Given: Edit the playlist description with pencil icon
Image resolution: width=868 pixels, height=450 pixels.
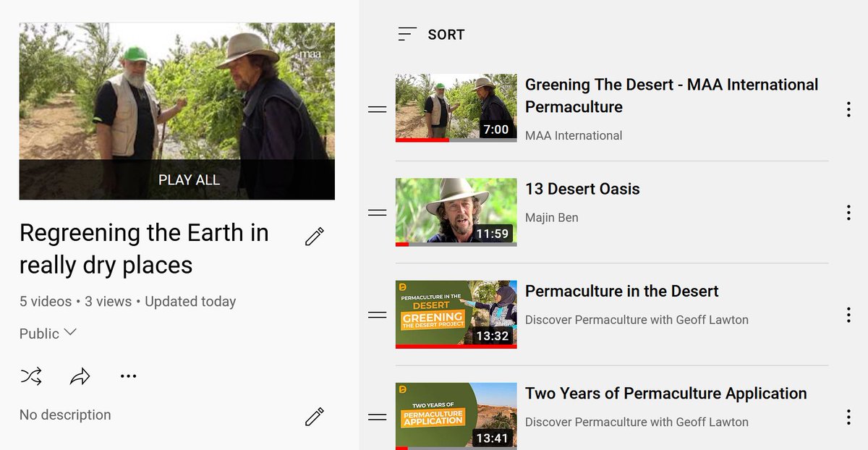Looking at the screenshot, I should click(315, 416).
